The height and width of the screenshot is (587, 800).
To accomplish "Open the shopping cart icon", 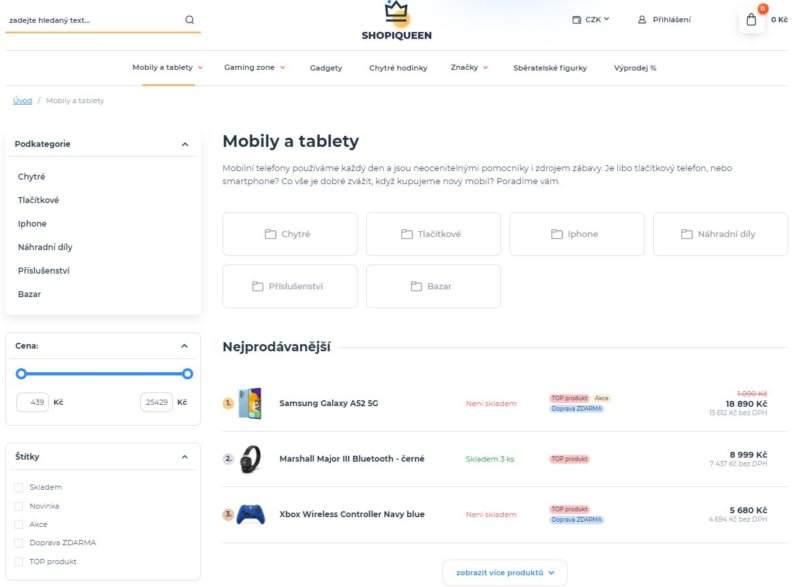I will point(751,20).
